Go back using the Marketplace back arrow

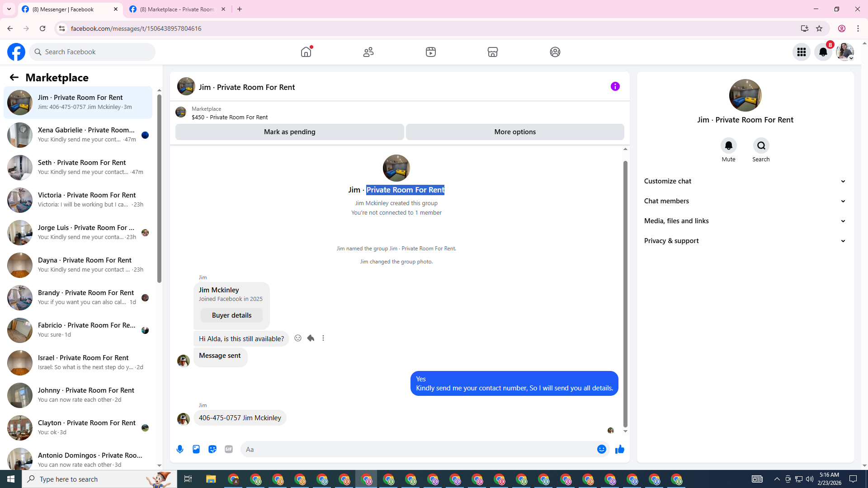(14, 77)
